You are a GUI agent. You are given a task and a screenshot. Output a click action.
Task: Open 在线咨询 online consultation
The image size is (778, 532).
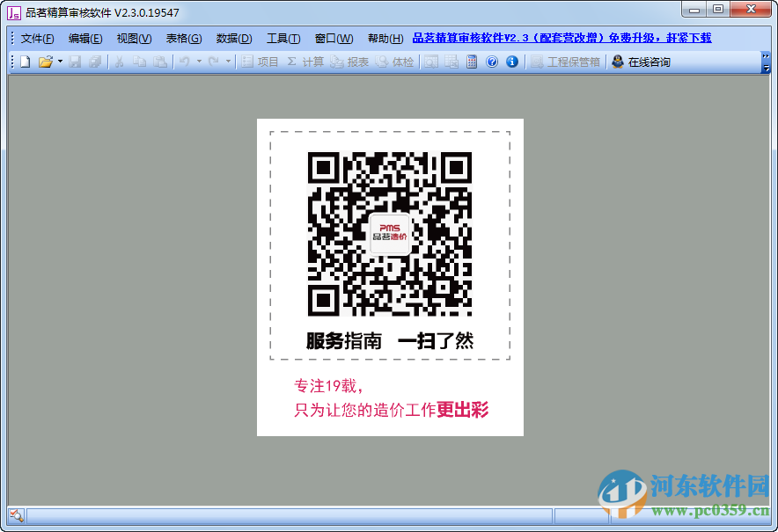coord(641,62)
